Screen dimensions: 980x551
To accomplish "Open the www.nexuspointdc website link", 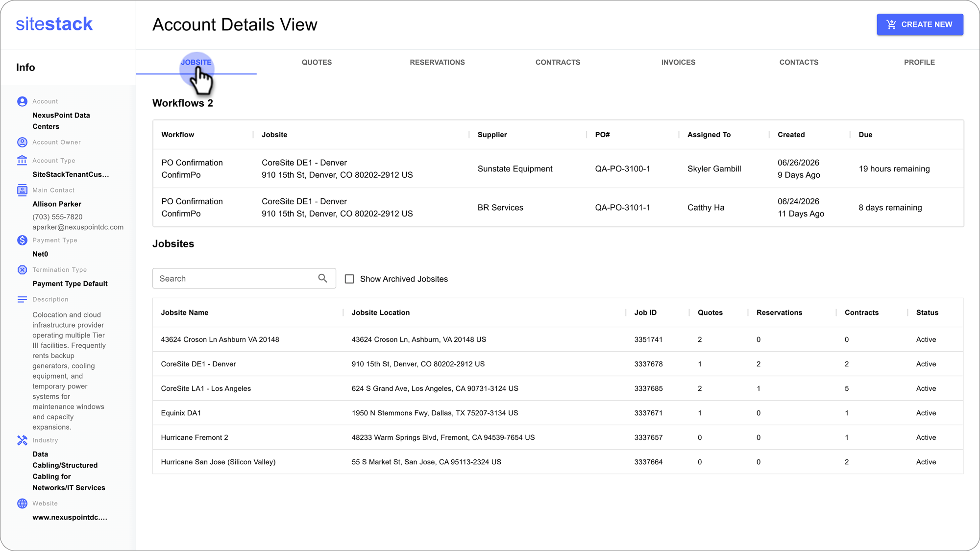I will point(70,517).
